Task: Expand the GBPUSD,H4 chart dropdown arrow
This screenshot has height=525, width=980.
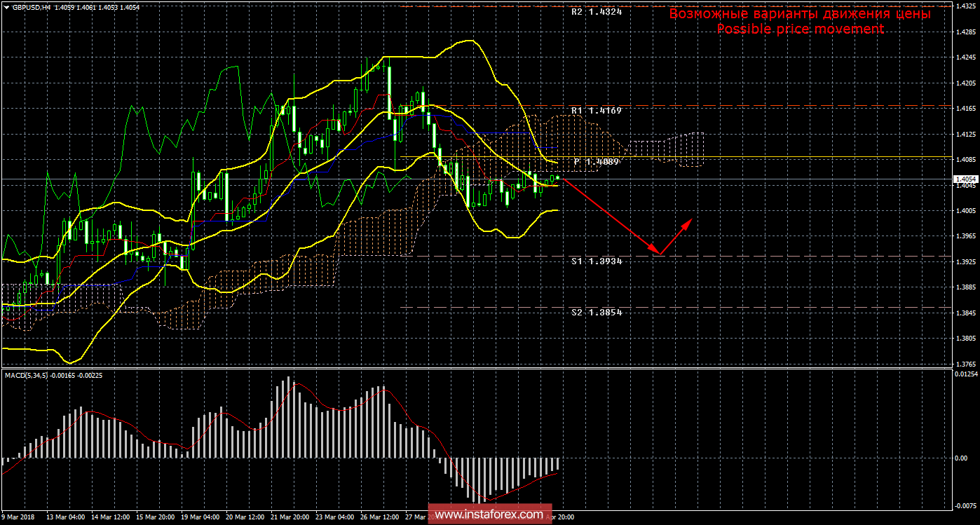Action: (x=6, y=6)
